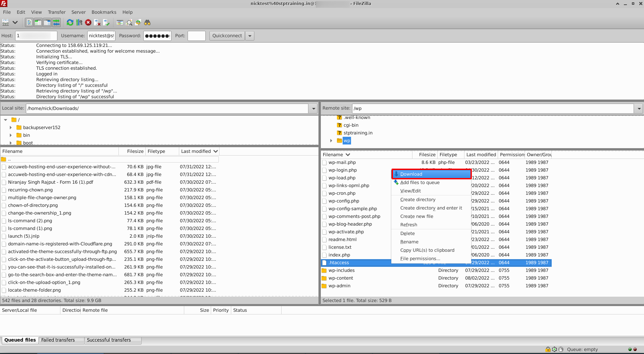Screen dimensions: 644x354
Task: Click the Password input field
Action: click(x=157, y=36)
